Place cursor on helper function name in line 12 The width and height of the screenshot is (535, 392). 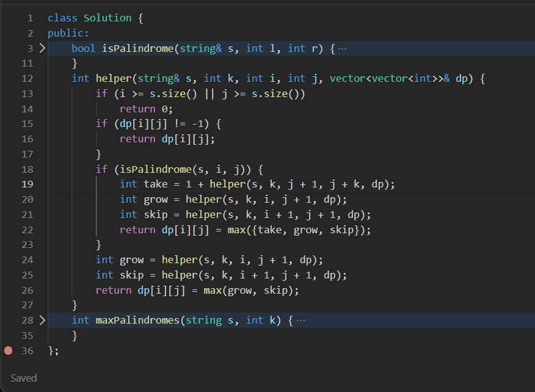pyautogui.click(x=114, y=79)
